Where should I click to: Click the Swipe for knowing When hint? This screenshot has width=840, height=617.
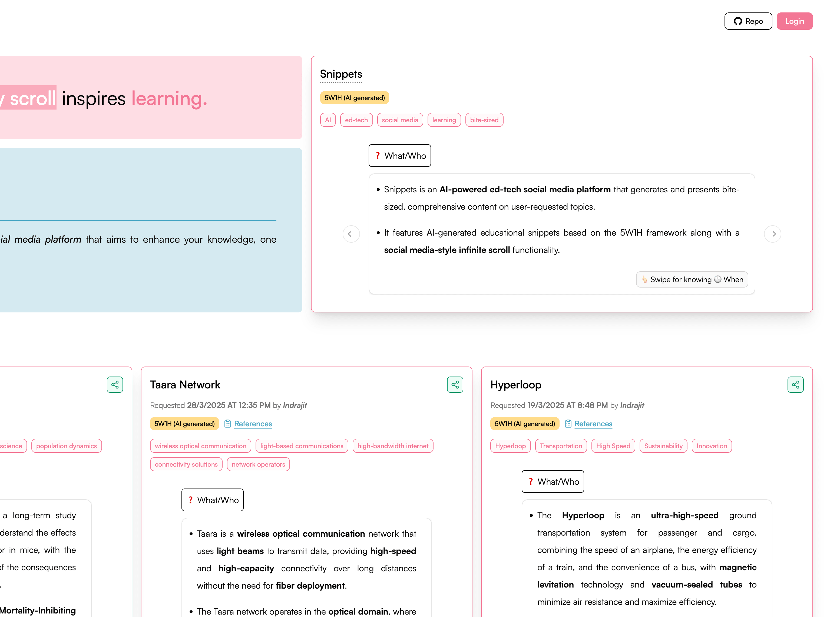(692, 279)
